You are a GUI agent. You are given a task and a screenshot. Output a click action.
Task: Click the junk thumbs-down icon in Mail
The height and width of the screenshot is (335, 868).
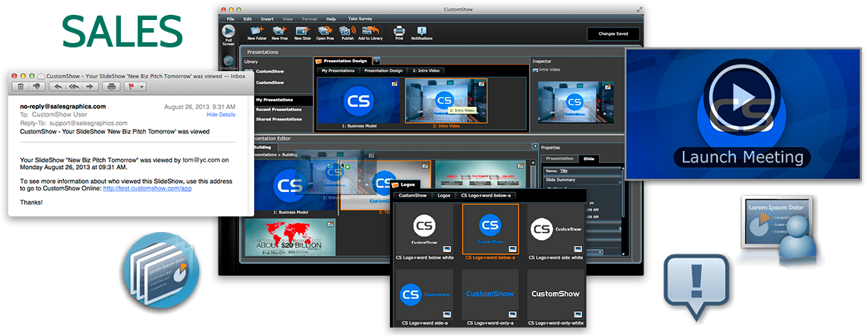pos(36,87)
